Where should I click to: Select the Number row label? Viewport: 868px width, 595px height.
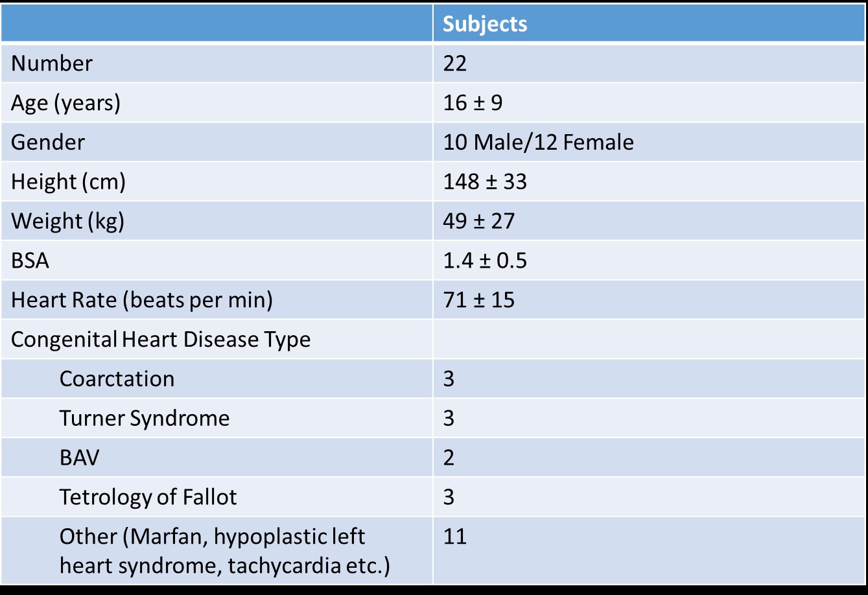click(52, 64)
